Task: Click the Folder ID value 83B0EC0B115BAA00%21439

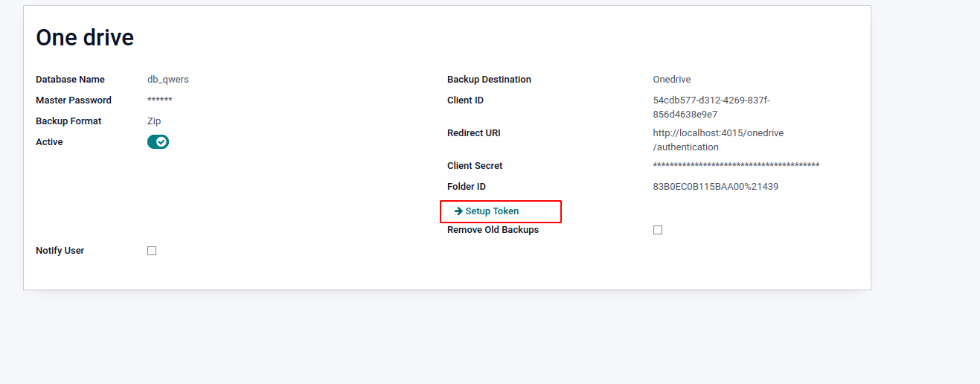Action: (x=715, y=187)
